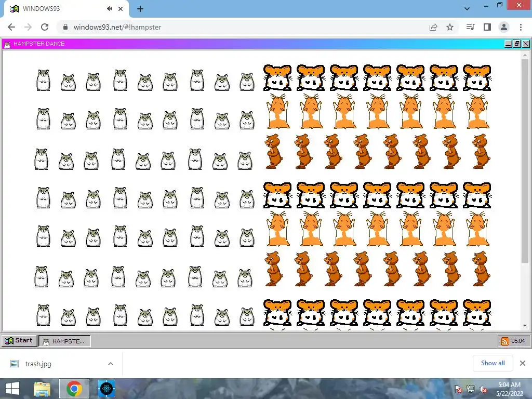Open File Explorer from the taskbar
Viewport: 532px width, 399px height.
42,389
